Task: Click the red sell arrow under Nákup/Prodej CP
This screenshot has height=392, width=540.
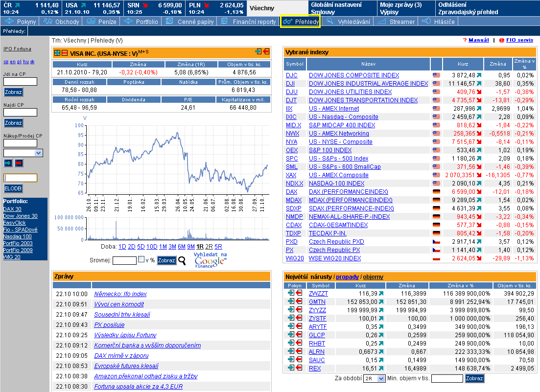Action: (x=19, y=163)
